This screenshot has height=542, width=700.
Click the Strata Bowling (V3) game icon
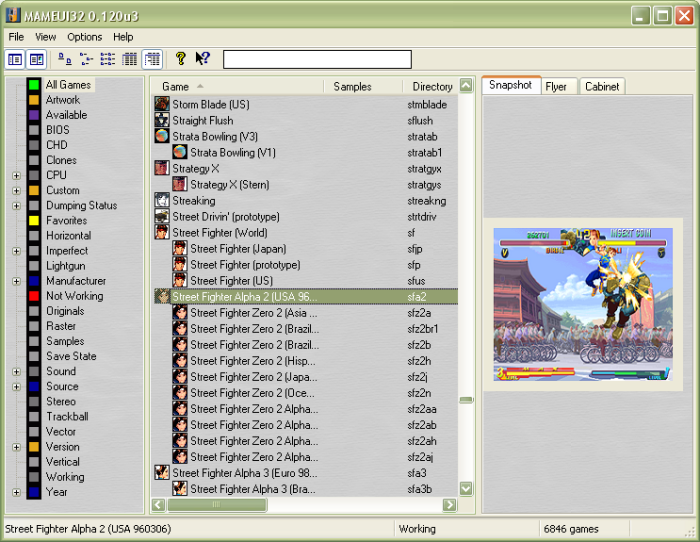tap(162, 136)
